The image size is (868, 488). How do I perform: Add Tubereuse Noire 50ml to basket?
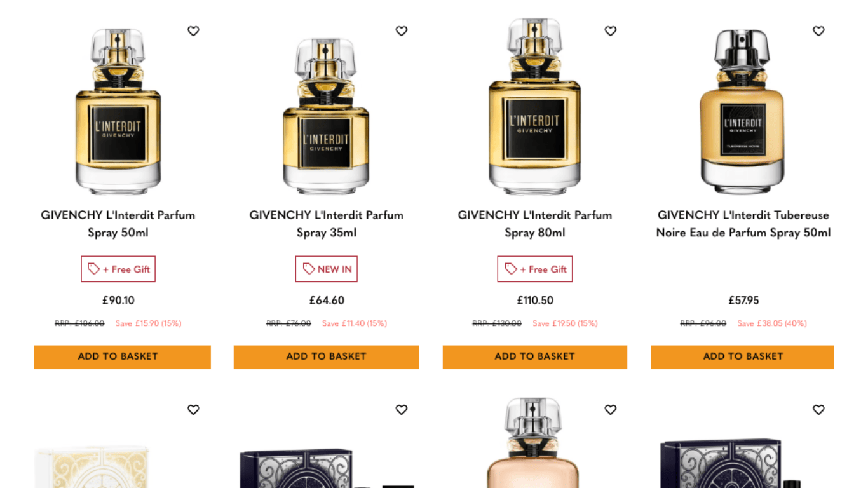tap(742, 357)
